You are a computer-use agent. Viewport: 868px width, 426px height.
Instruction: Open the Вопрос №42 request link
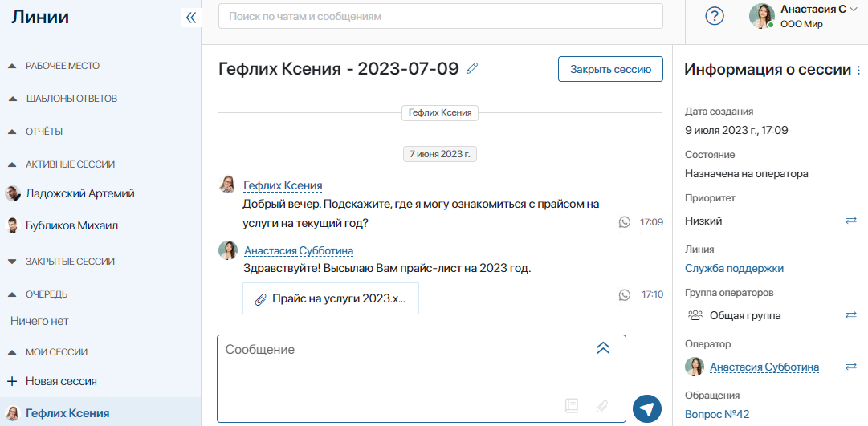point(717,414)
